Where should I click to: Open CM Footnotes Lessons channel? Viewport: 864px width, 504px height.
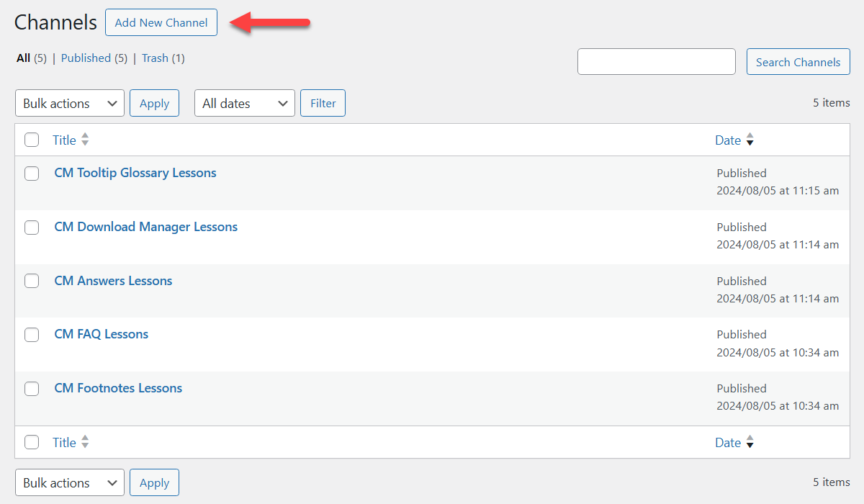point(118,388)
